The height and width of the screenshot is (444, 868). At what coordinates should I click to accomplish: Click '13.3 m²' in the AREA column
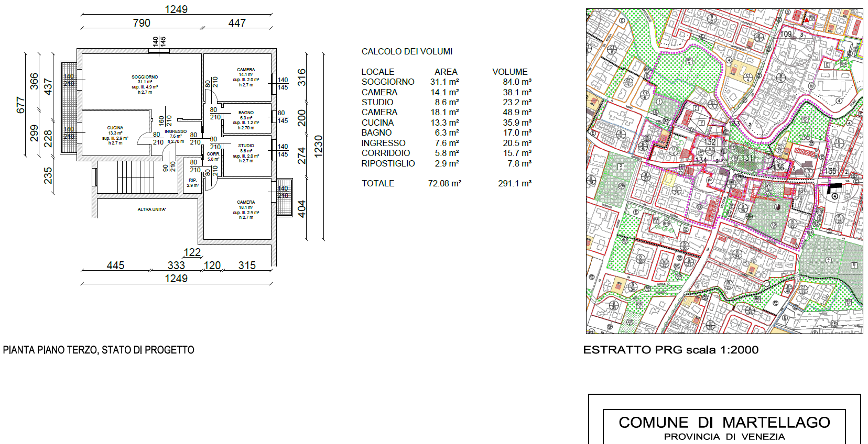pyautogui.click(x=444, y=123)
